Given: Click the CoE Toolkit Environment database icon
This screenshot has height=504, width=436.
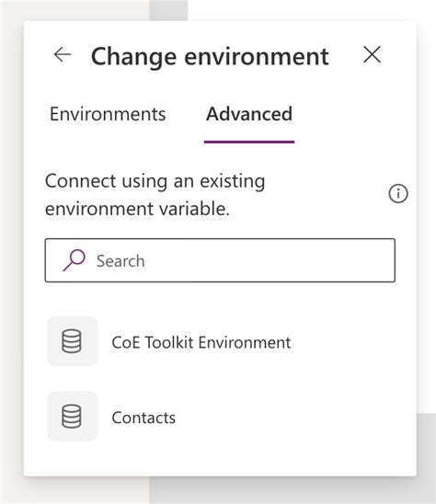Looking at the screenshot, I should tap(73, 341).
